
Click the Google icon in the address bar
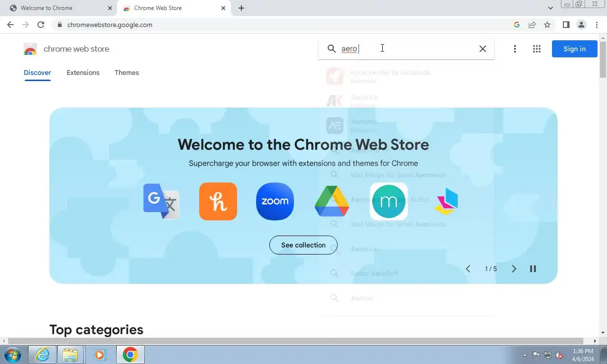517,25
